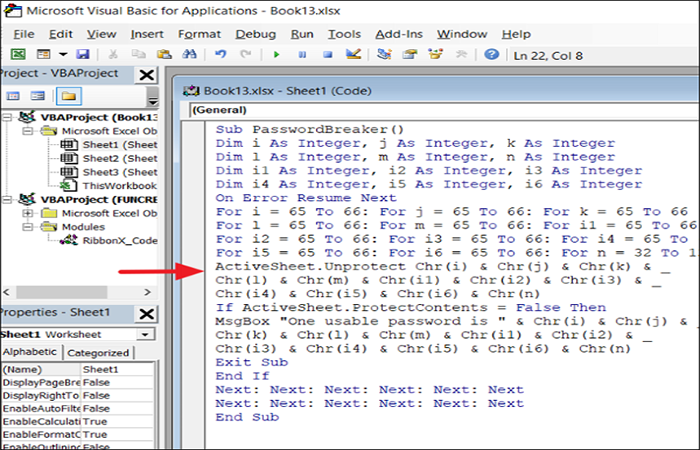This screenshot has height=450, width=700.
Task: Click the Run Sub green play icon
Action: [277, 55]
